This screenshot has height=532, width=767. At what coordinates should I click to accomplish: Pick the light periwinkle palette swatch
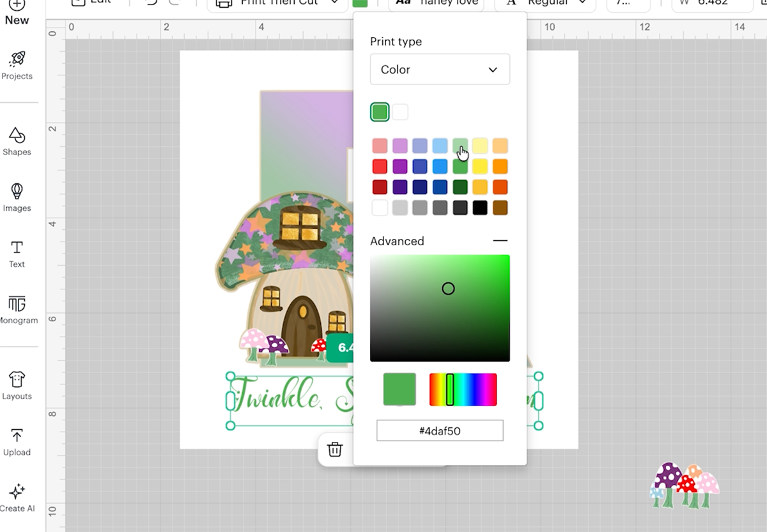coord(420,146)
